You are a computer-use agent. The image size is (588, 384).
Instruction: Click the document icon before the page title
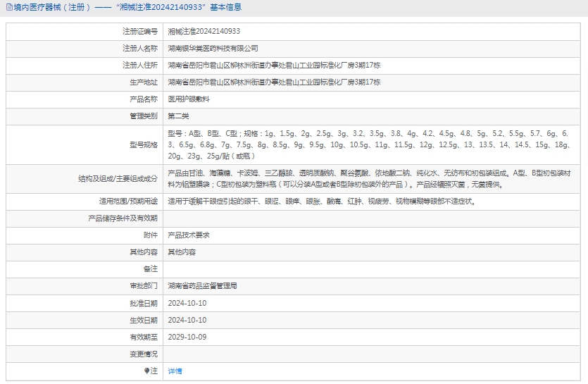(8, 7)
